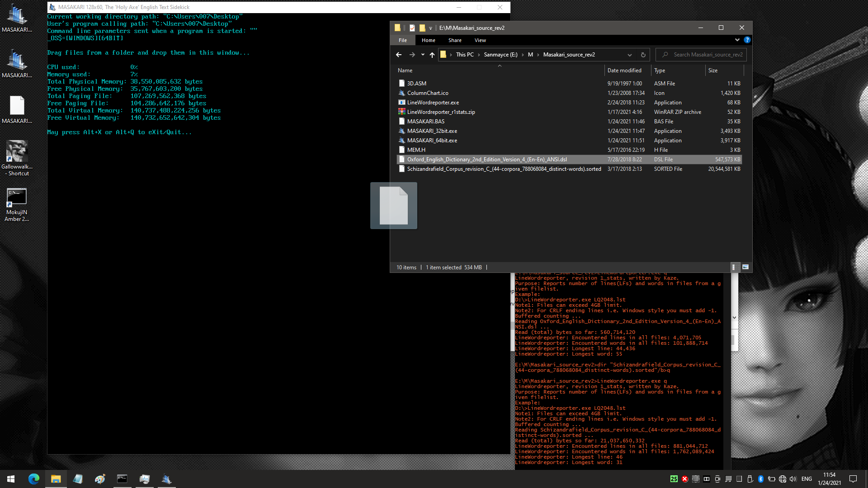Go forward using Explorer's forward arrow
Viewport: 868px width, 488px height.
click(412, 55)
